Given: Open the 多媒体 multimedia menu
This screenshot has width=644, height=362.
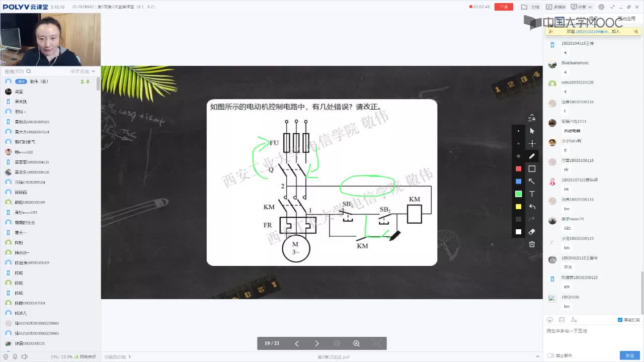Looking at the screenshot, I should (x=555, y=7).
